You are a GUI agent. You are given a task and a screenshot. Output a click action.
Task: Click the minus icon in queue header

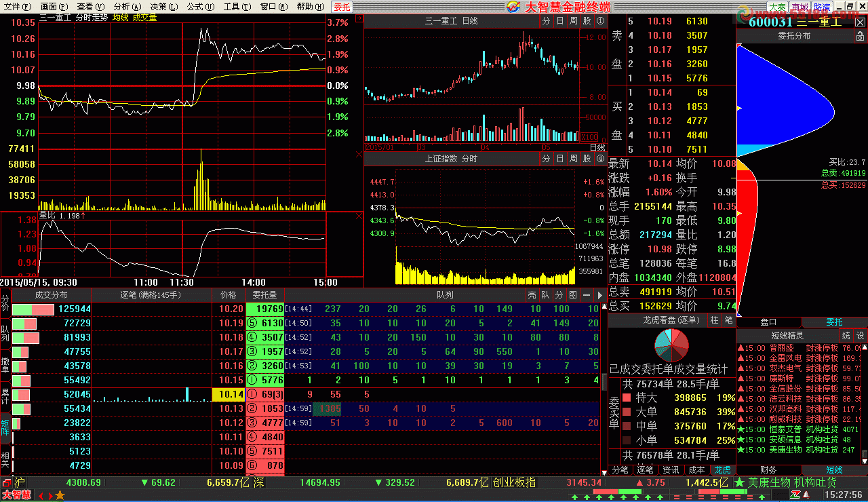[586, 295]
